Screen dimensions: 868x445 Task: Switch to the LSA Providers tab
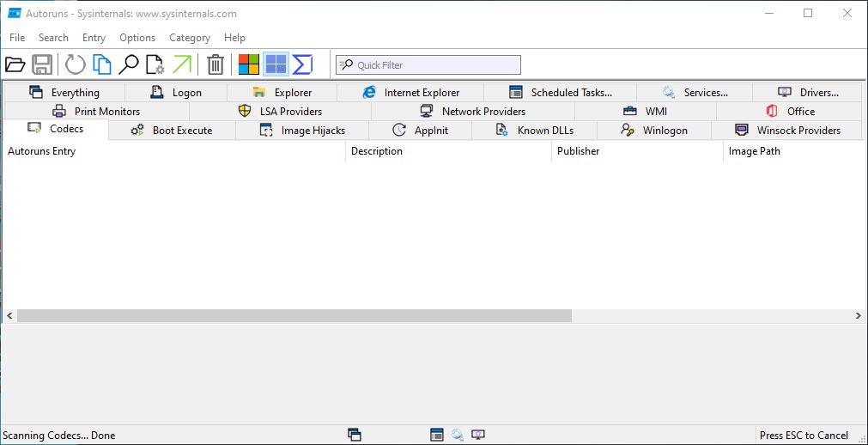(x=280, y=112)
